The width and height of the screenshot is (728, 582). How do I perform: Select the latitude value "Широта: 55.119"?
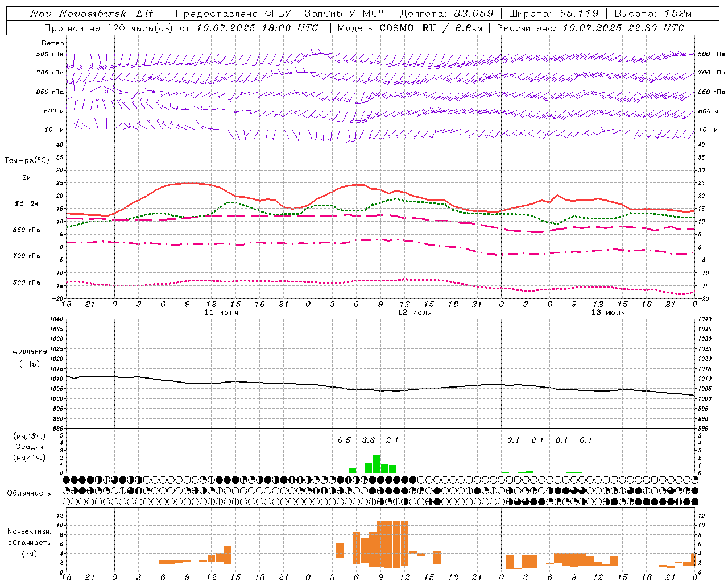(554, 14)
